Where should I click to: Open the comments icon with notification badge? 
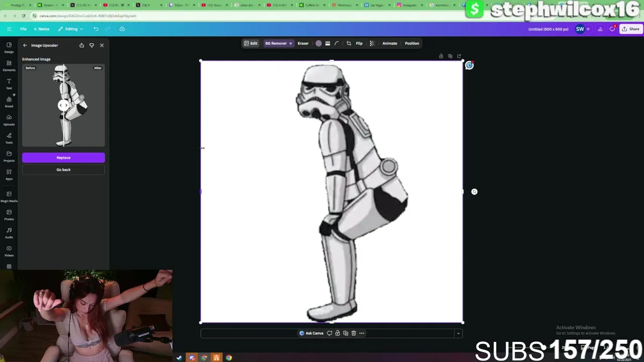[x=612, y=29]
